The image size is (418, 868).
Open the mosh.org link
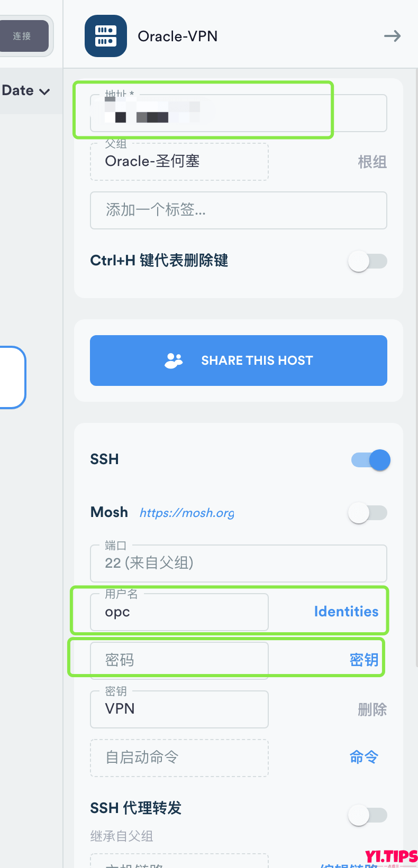[187, 513]
